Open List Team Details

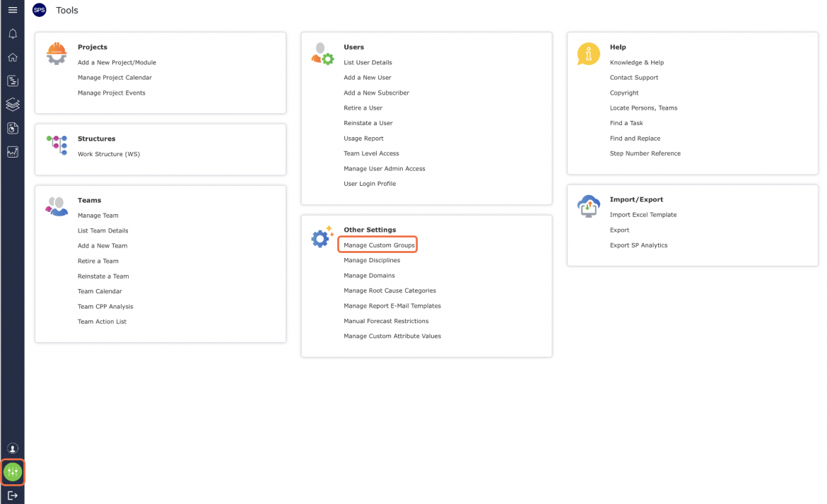(103, 231)
